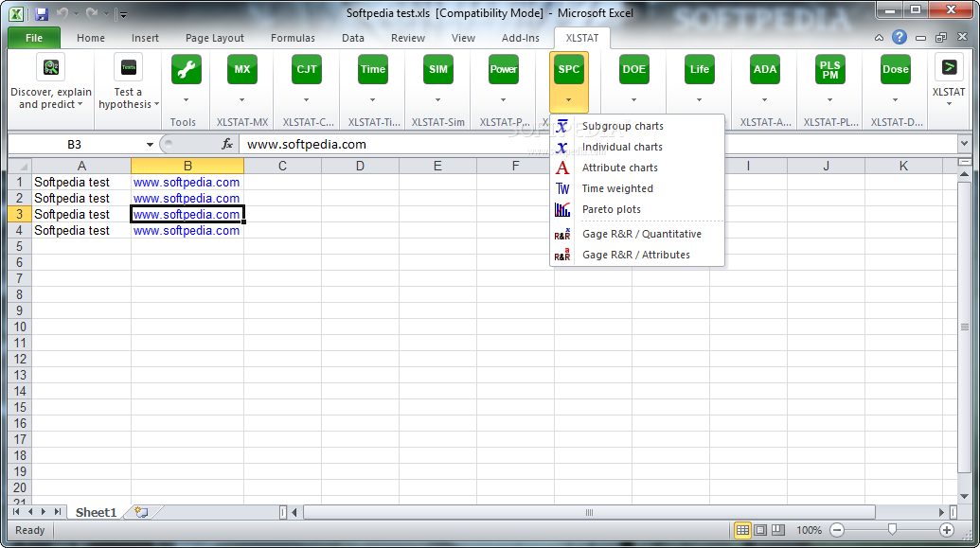The width and height of the screenshot is (980, 548).
Task: Choose Time weighted from SPC menu
Action: point(637,188)
